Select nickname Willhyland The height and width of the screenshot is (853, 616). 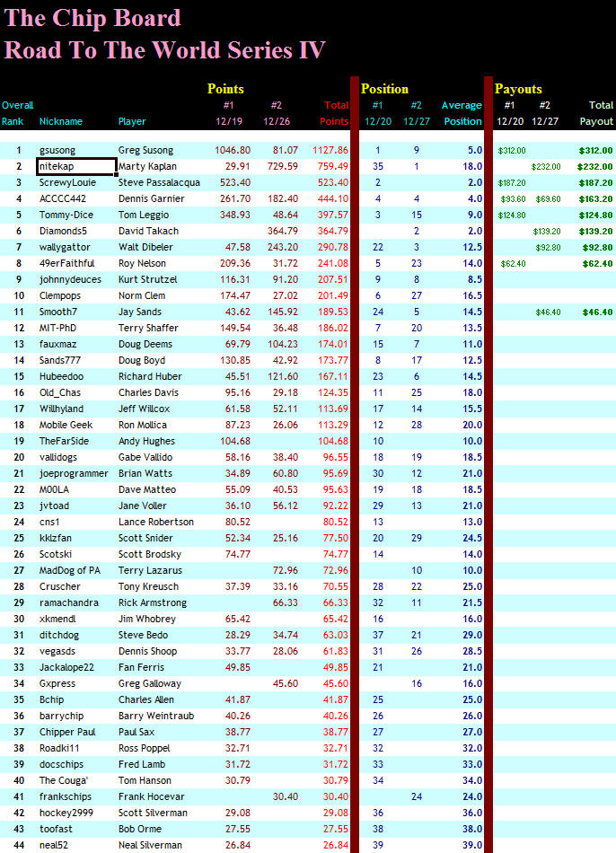coord(61,409)
